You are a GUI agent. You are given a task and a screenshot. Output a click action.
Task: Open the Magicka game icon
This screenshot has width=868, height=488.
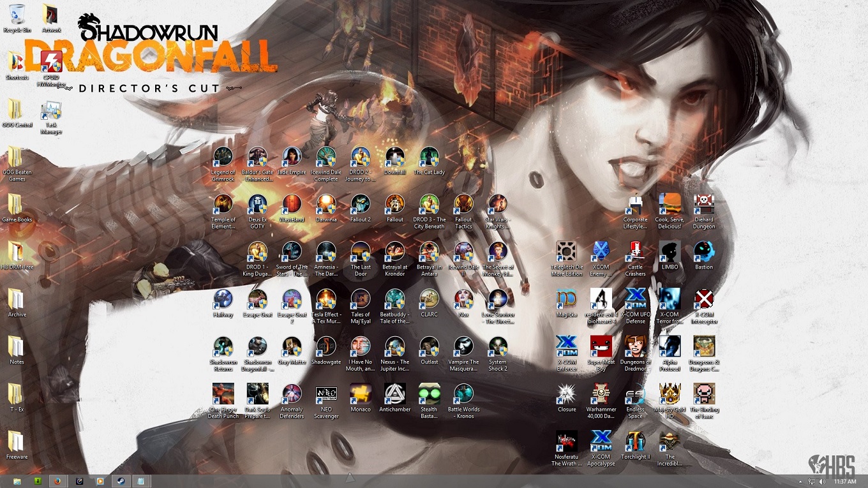567,304
